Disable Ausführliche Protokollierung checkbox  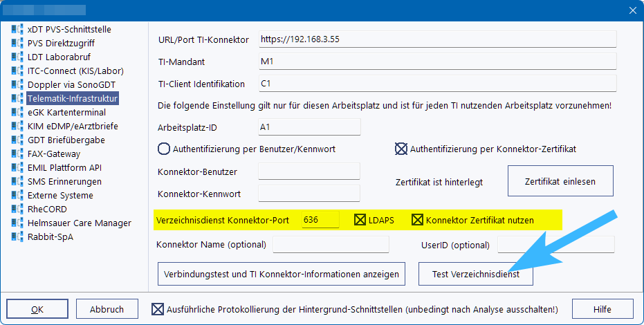click(x=158, y=309)
